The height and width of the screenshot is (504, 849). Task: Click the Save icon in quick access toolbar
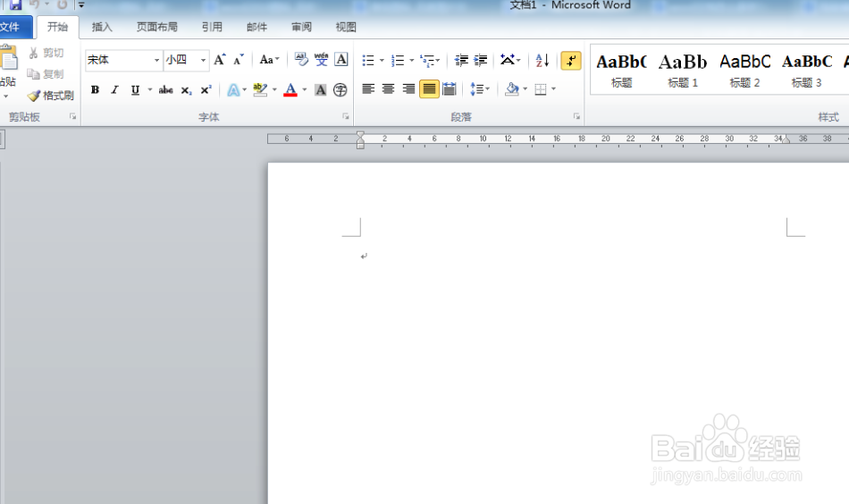point(16,4)
